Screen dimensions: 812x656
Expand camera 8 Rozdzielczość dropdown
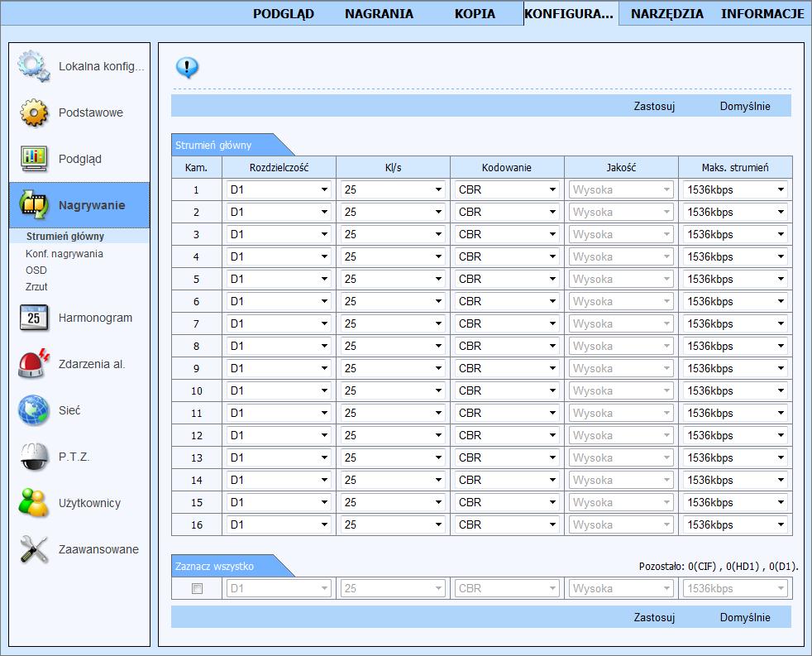coord(279,346)
